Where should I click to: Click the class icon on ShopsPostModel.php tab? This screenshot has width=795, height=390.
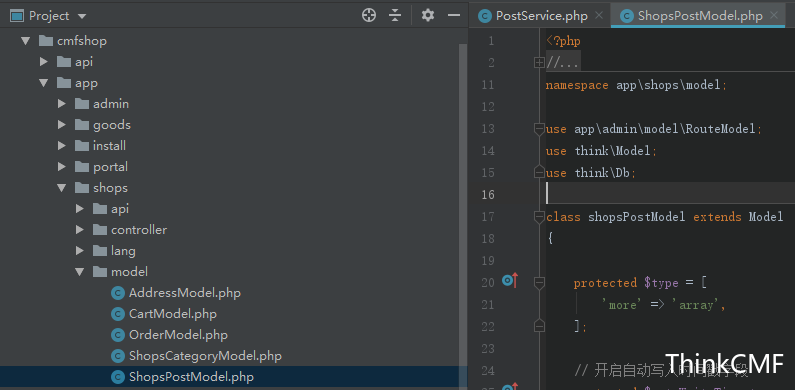[x=627, y=16]
